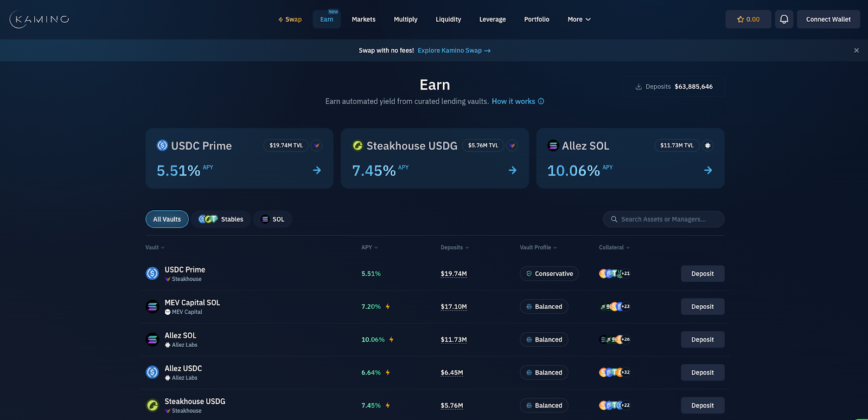Image resolution: width=868 pixels, height=420 pixels.
Task: Click the Conservative profile badge
Action: pyautogui.click(x=549, y=274)
